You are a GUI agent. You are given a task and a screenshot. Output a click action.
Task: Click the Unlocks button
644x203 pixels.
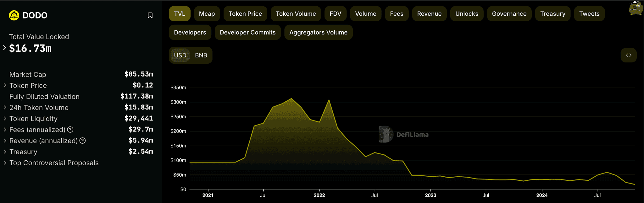point(467,14)
